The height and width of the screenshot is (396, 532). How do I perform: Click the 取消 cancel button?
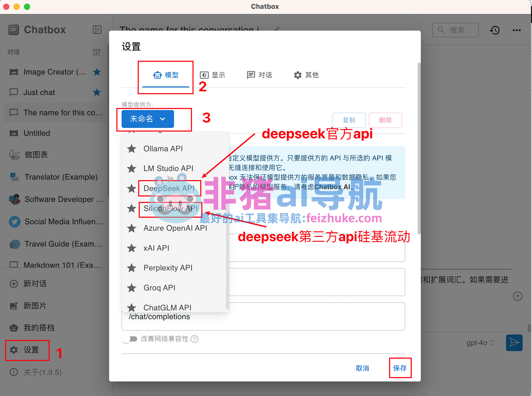click(x=362, y=368)
